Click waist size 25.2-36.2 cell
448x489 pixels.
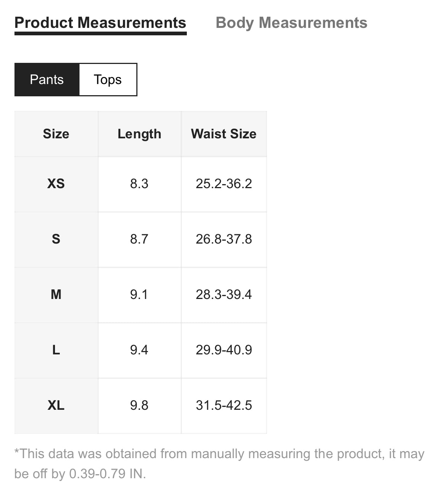224,184
